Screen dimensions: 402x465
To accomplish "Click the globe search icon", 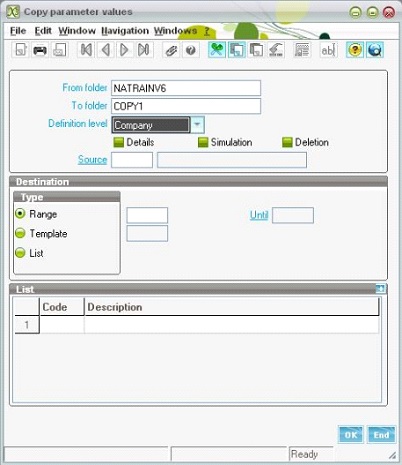I will tap(375, 50).
